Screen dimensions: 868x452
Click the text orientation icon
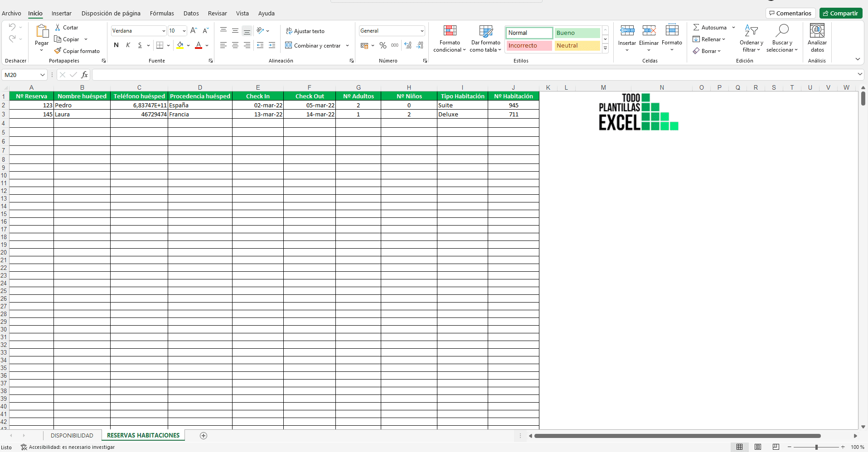(x=260, y=31)
